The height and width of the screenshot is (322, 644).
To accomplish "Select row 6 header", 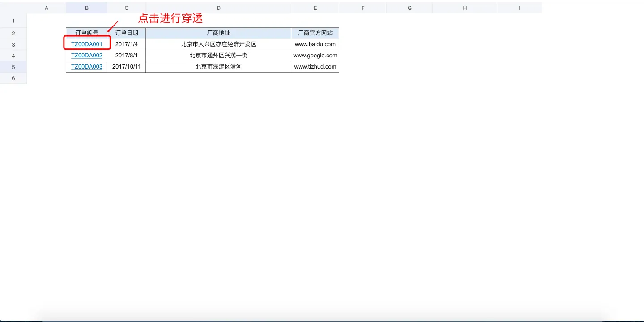I will coord(13,78).
